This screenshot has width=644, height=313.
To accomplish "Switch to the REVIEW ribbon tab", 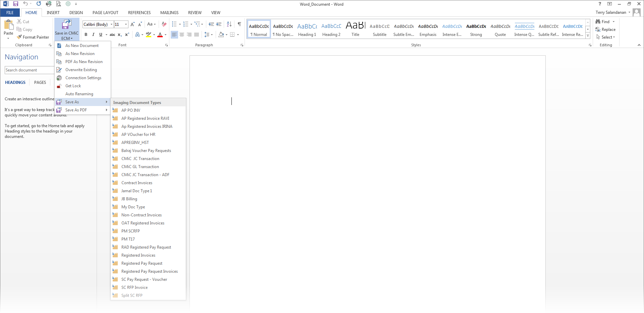I will (195, 12).
